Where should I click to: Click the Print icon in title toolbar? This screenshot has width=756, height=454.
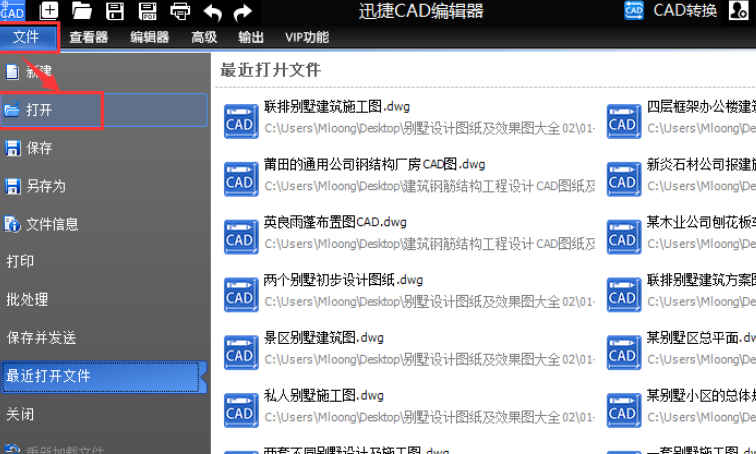180,11
